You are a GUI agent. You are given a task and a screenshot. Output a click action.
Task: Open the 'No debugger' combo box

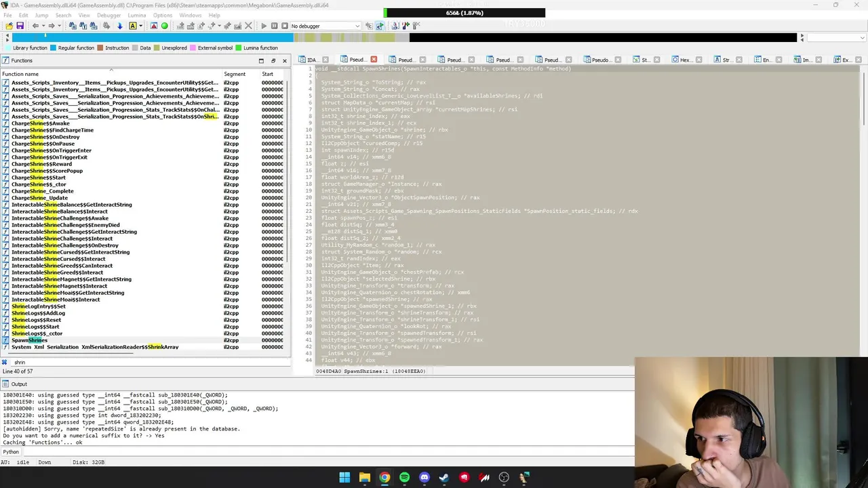[x=325, y=26]
